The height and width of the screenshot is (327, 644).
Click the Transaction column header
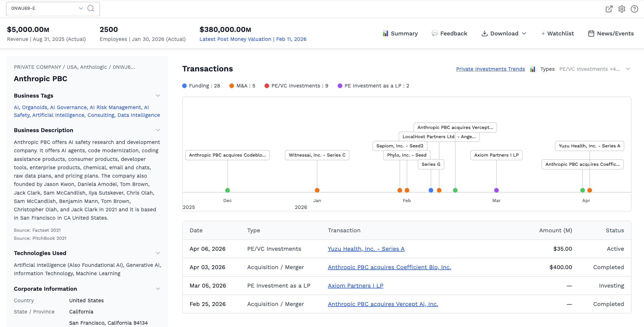[344, 231]
